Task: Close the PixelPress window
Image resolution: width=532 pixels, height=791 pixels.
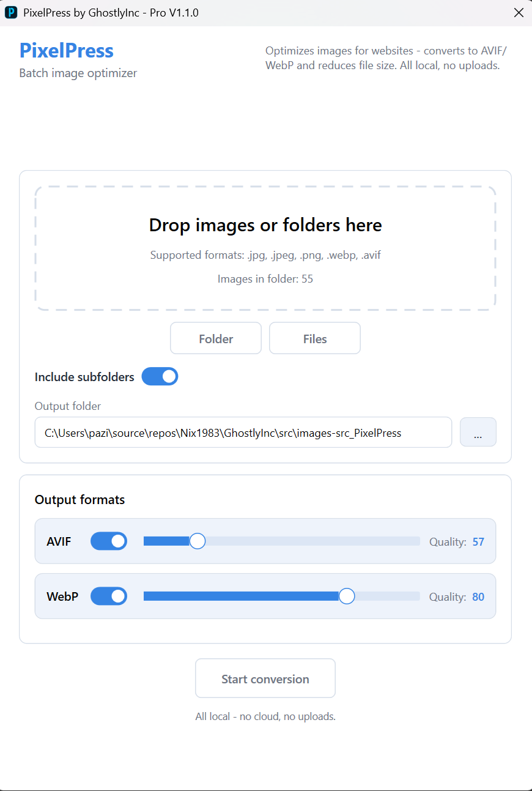Action: coord(519,12)
